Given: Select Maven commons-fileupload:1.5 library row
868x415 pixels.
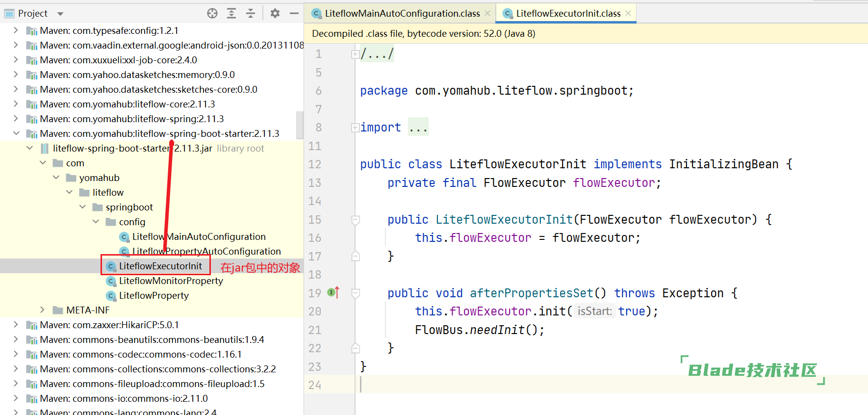Looking at the screenshot, I should coord(152,384).
